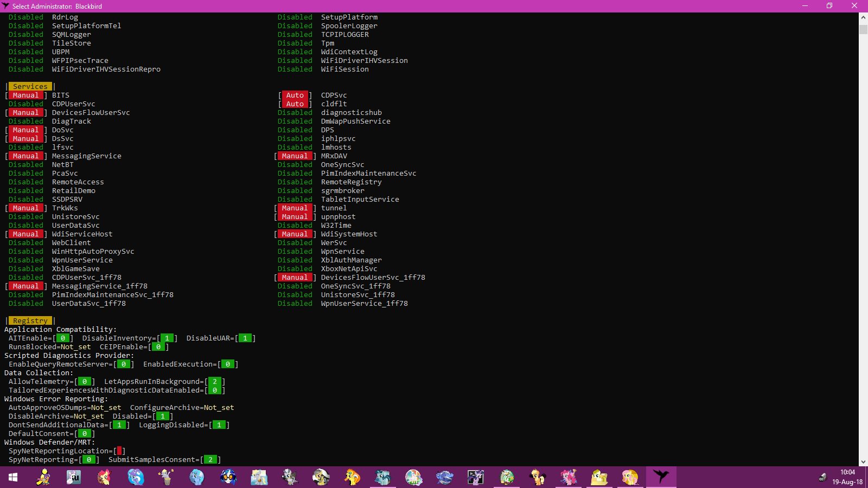Click the 'Select Administrator: Blackbird' window title
The width and height of the screenshot is (868, 488).
click(57, 6)
